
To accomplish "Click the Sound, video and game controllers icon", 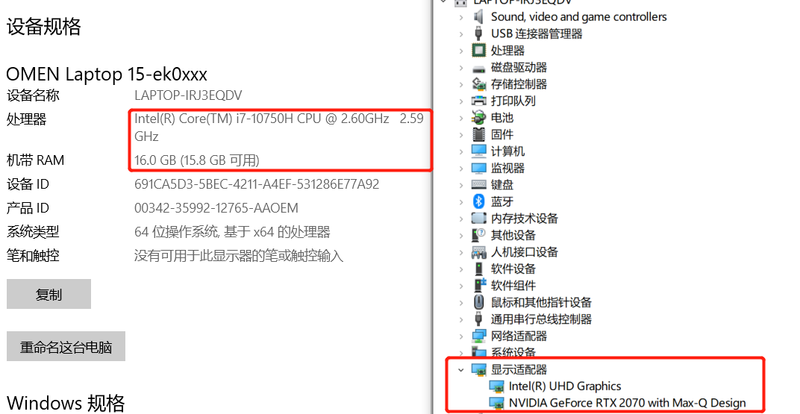I will (x=479, y=17).
